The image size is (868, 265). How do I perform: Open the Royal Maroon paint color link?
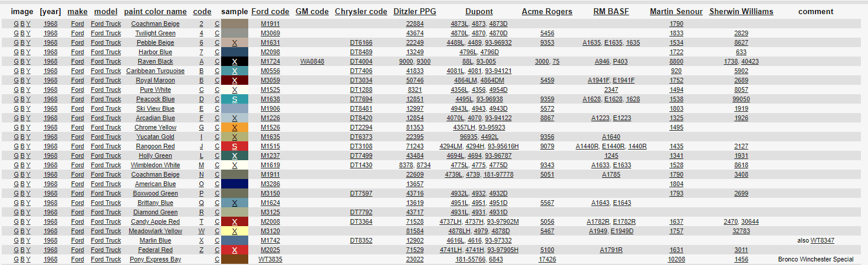click(155, 81)
